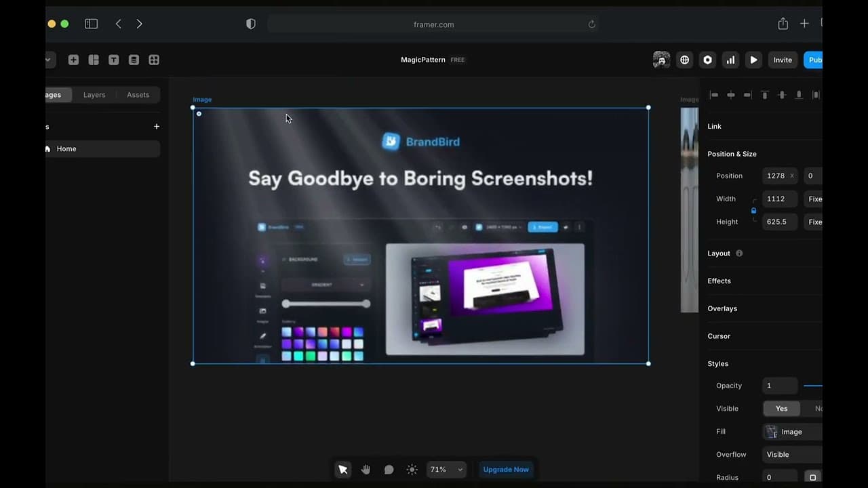This screenshot has width=868, height=488.
Task: Select the arrow pointer tool
Action: coord(343,469)
